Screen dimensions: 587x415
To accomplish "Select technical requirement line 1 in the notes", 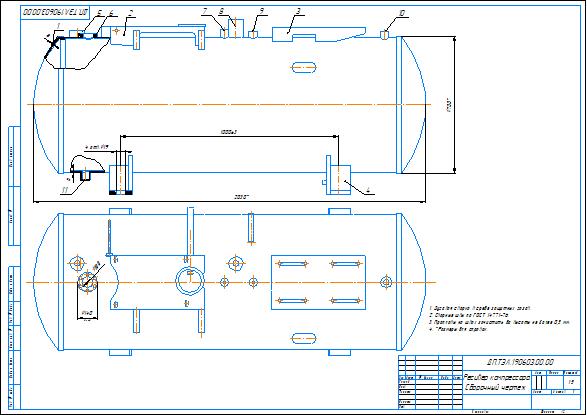I will 480,308.
